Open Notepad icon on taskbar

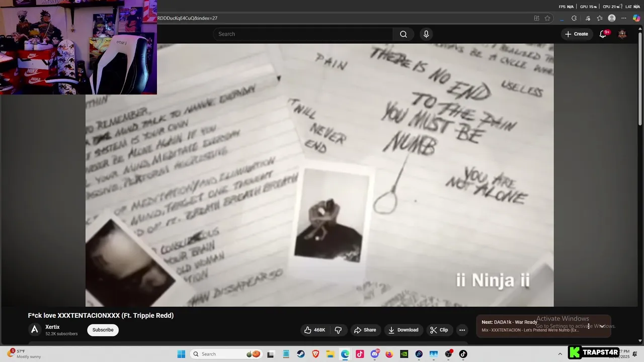tap(286, 354)
